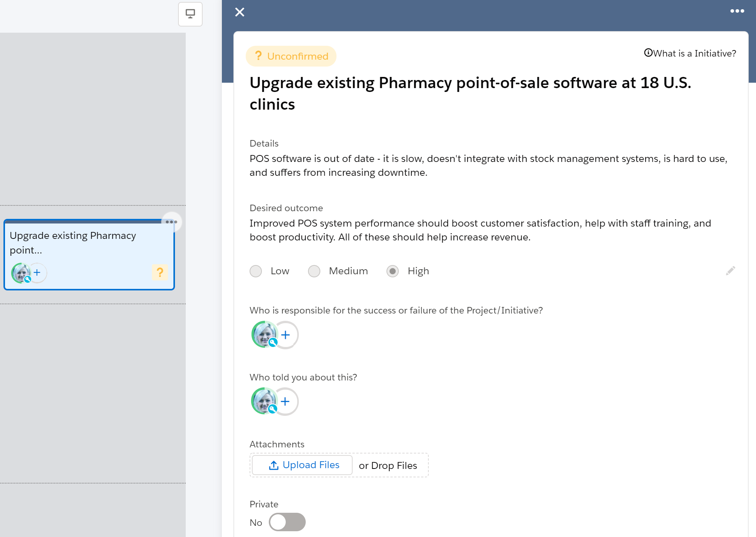
Task: Click the initiative title heading text
Action: click(470, 93)
